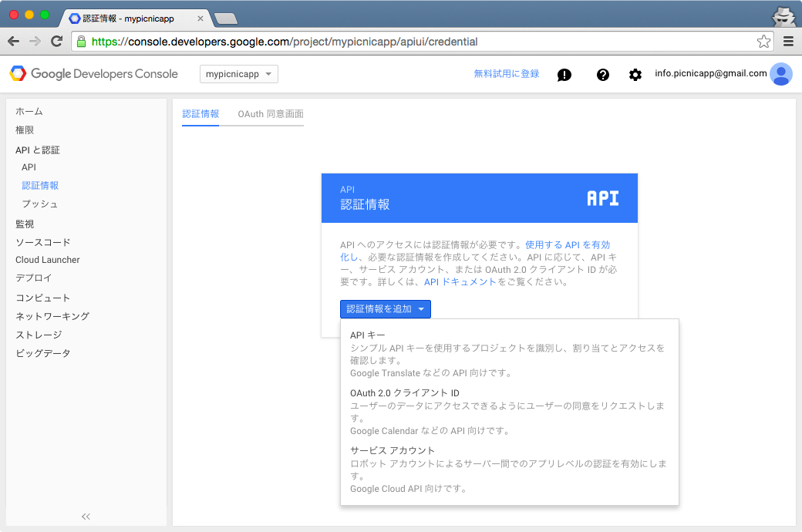Screen dimensions: 802x532
Task: Bookmark page using star icon
Action: point(763,42)
